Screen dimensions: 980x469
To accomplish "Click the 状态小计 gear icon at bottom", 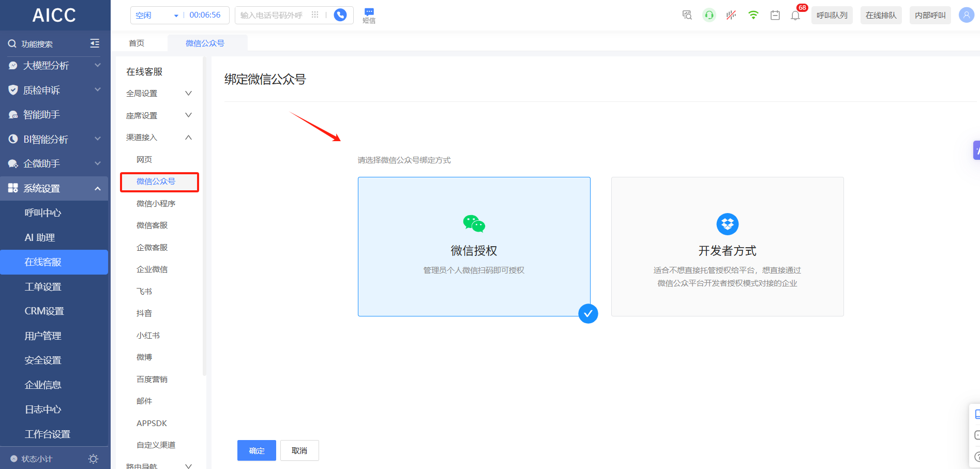I will pyautogui.click(x=93, y=459).
